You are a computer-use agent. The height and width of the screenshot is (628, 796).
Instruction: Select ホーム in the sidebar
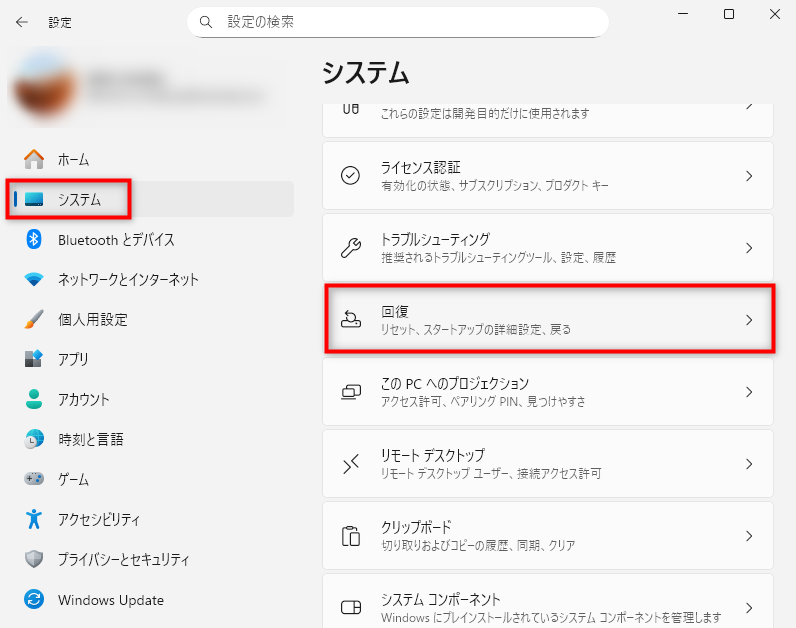click(73, 160)
